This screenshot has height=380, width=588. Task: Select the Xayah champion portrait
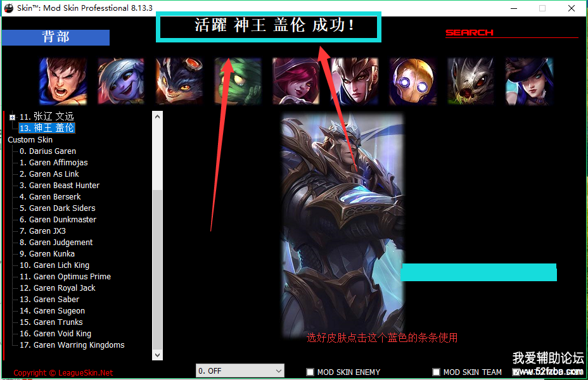296,81
